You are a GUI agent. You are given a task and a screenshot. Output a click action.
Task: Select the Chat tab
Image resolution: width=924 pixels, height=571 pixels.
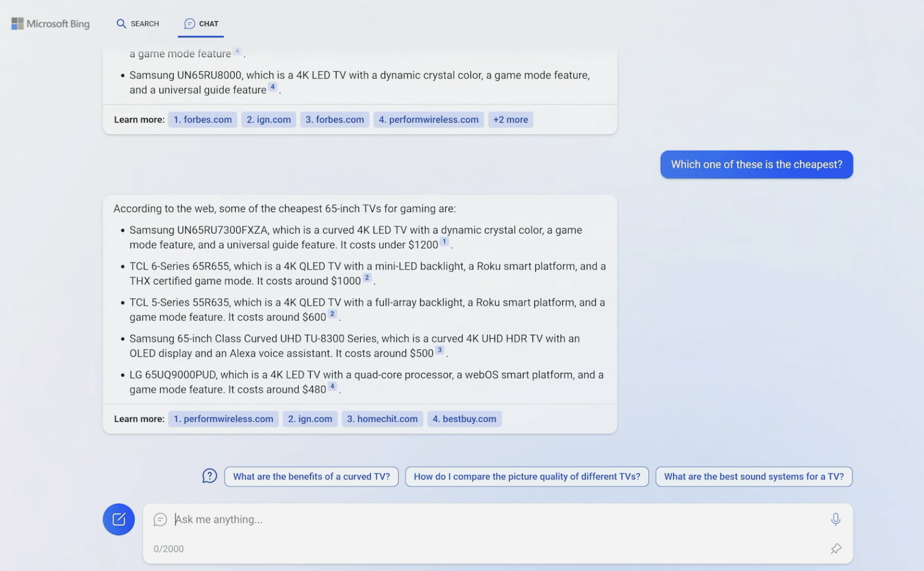click(x=201, y=24)
